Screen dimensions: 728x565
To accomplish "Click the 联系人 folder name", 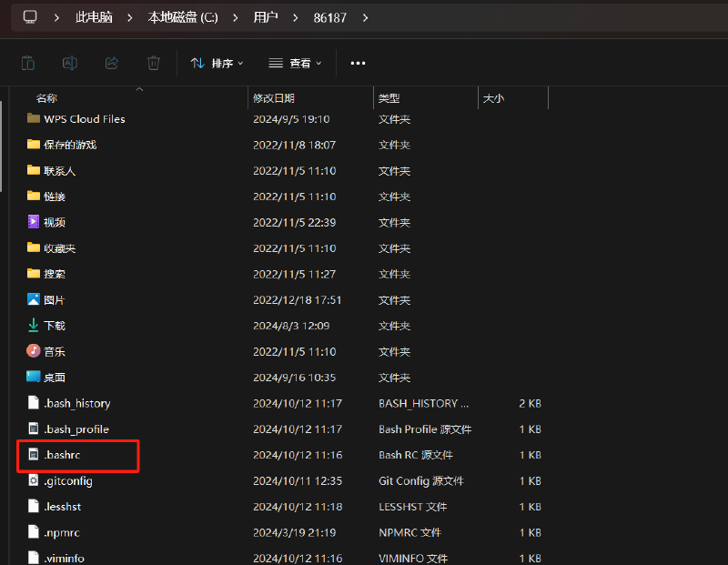I will coord(59,171).
